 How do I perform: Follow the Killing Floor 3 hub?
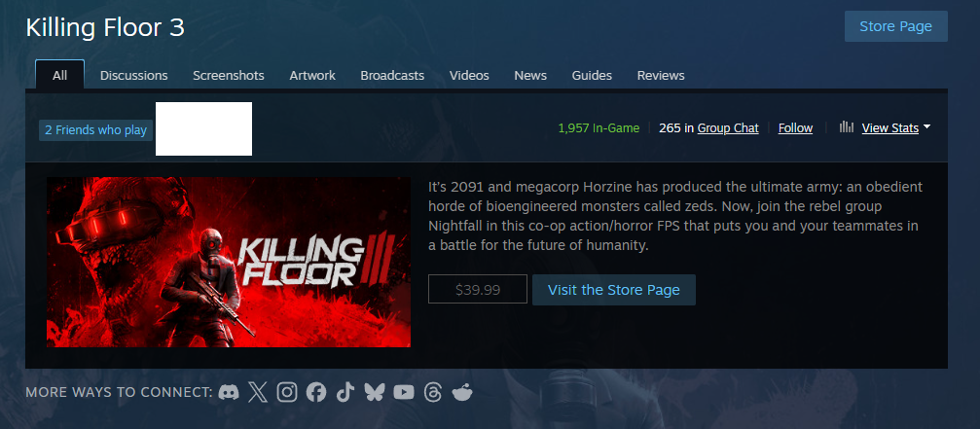pyautogui.click(x=795, y=128)
